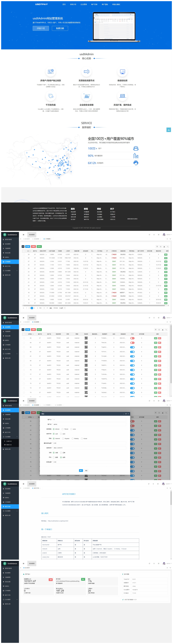This screenshot has width=173, height=644.
Task: Click the search icon above 码池管理 table
Action: pyautogui.click(x=166, y=330)
